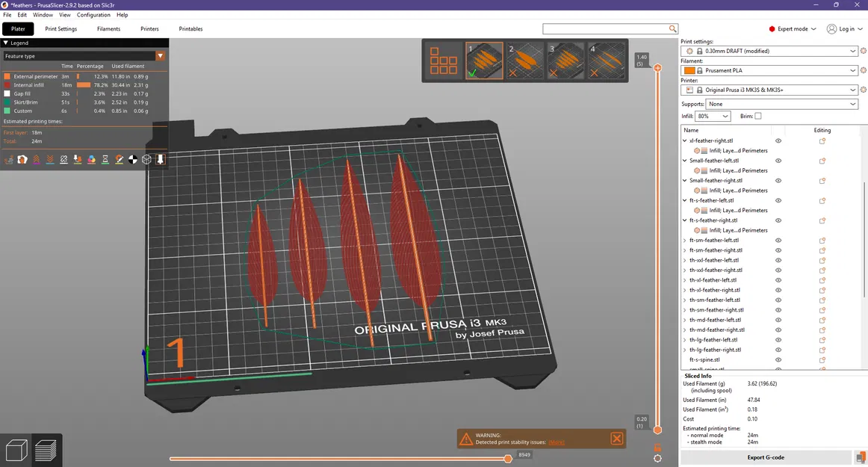Open the Help menu
The width and height of the screenshot is (868, 467).
[123, 15]
